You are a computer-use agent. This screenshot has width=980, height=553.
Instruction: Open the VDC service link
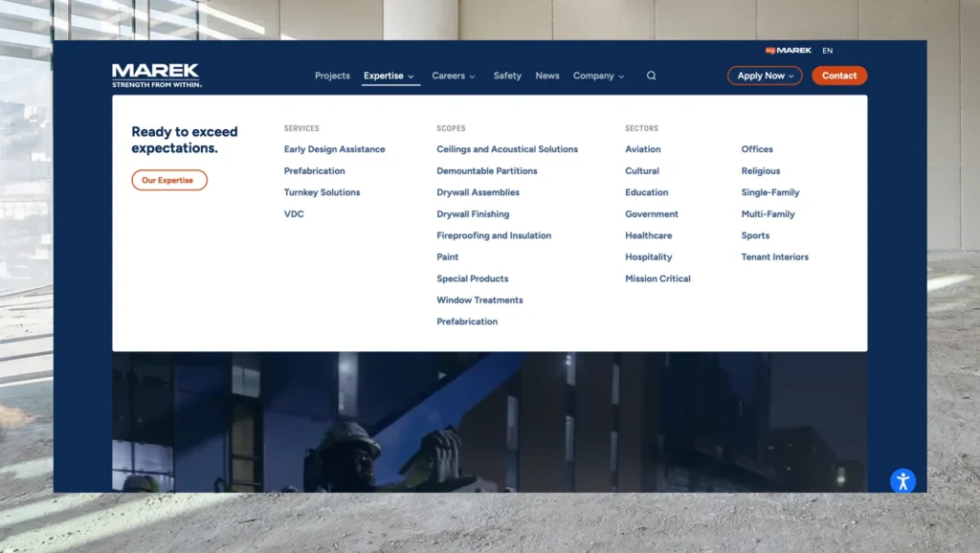click(294, 213)
